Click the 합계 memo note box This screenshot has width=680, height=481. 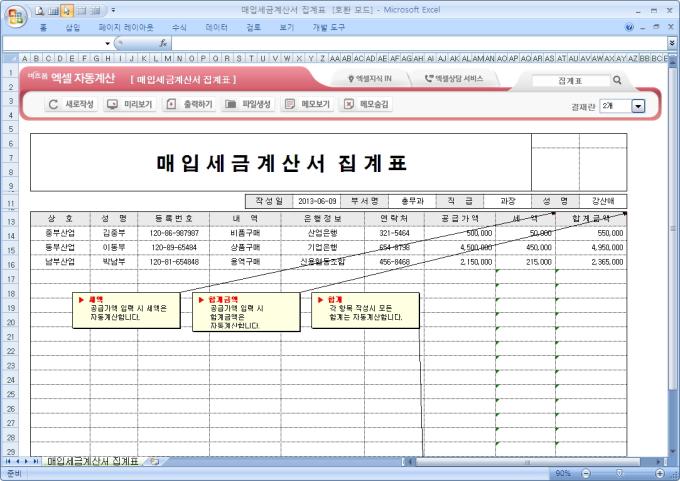(365, 310)
